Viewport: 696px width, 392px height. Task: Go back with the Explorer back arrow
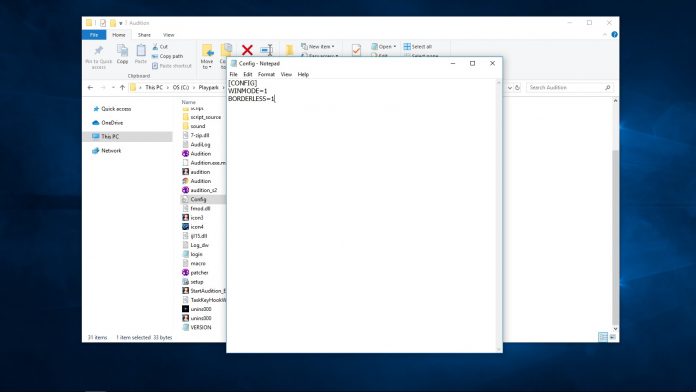91,87
